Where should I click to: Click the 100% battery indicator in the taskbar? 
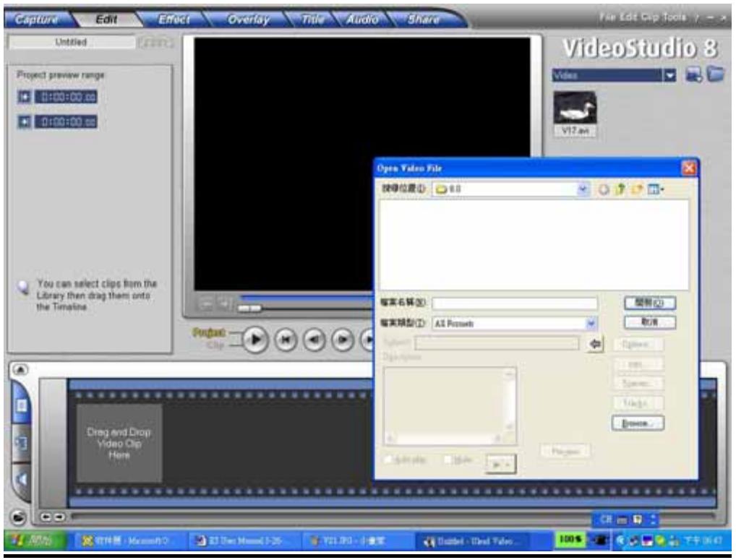click(x=570, y=540)
